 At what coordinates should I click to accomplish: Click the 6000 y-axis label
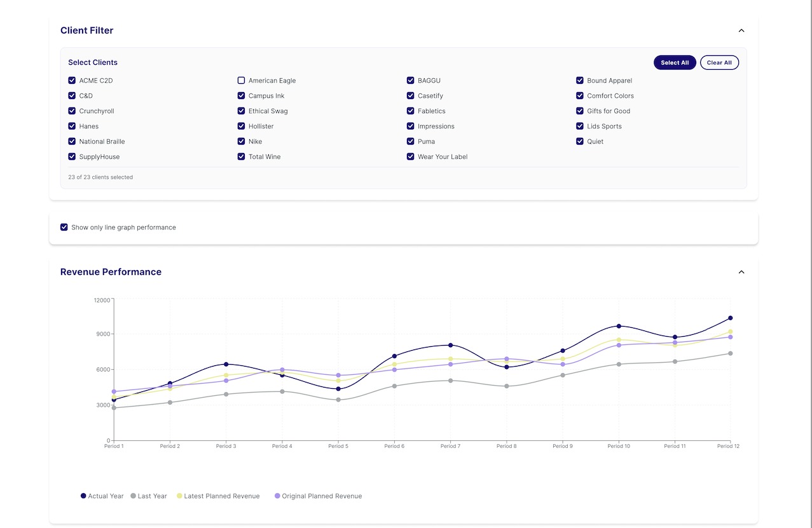tap(104, 370)
